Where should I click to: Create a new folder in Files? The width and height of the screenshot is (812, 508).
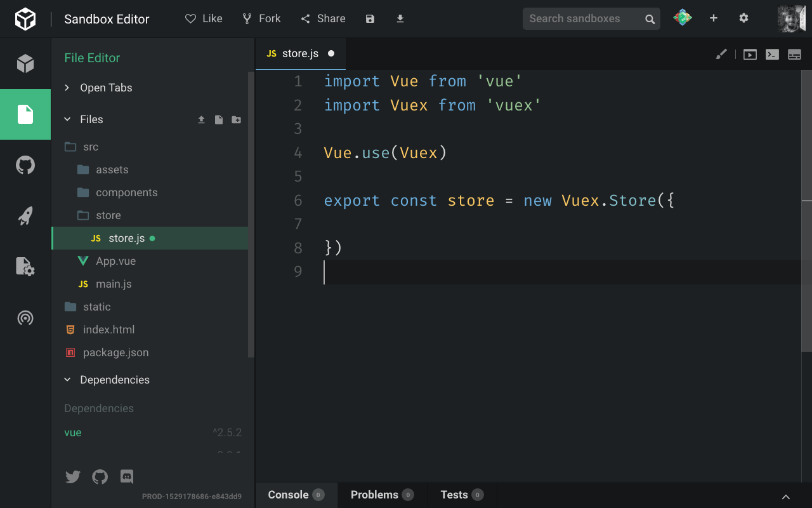(235, 119)
